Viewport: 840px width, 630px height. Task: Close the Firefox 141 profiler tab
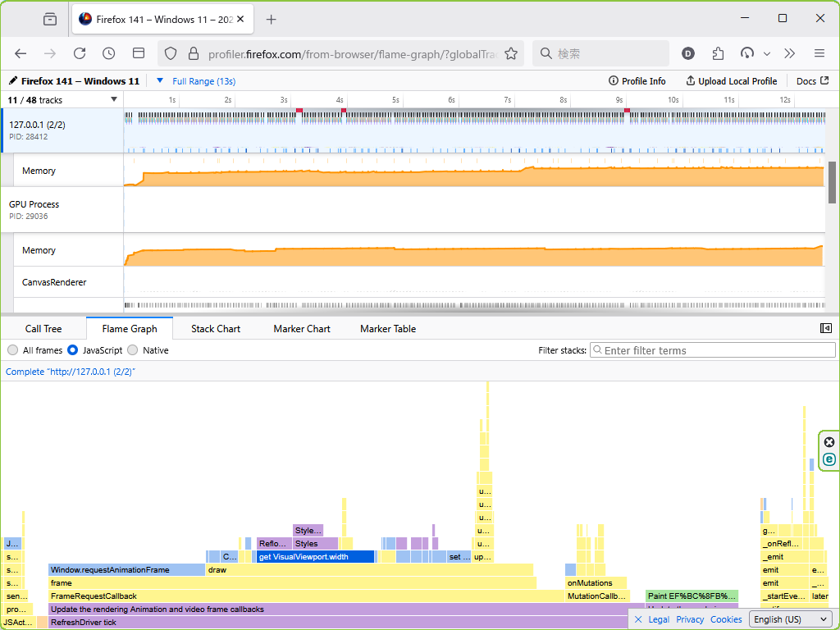[x=240, y=20]
